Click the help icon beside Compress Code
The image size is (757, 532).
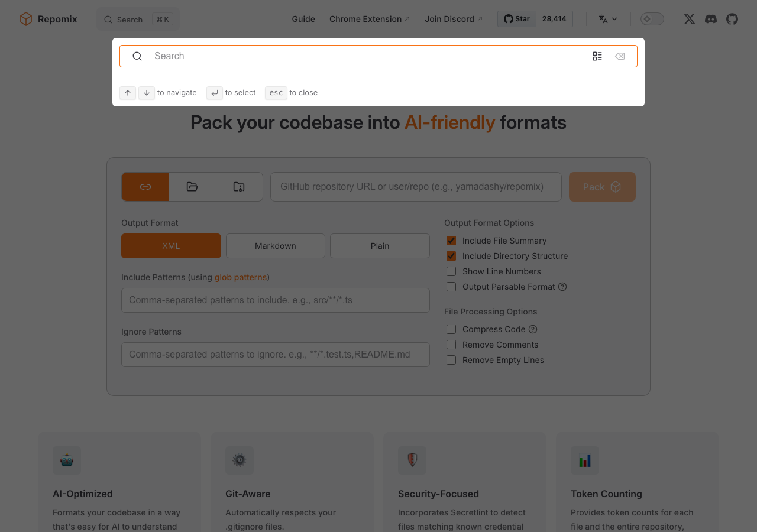click(533, 329)
